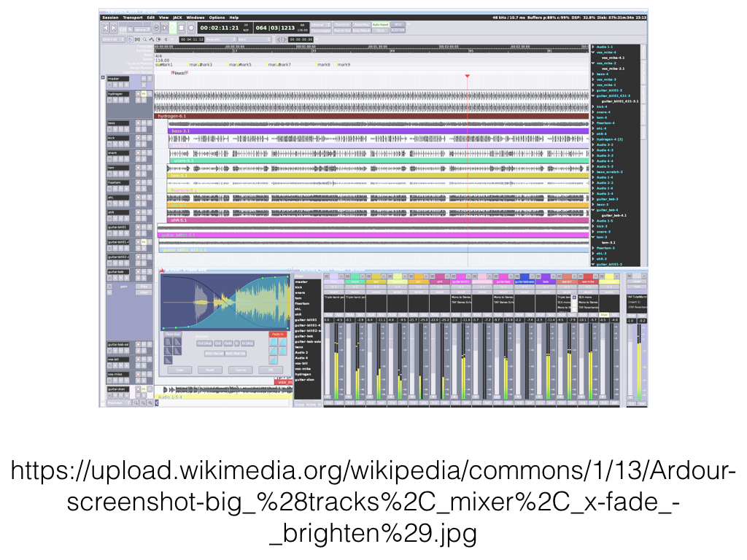This screenshot has width=747, height=560.
Task: Choose first Fade In curve shape
Action: tap(273, 341)
